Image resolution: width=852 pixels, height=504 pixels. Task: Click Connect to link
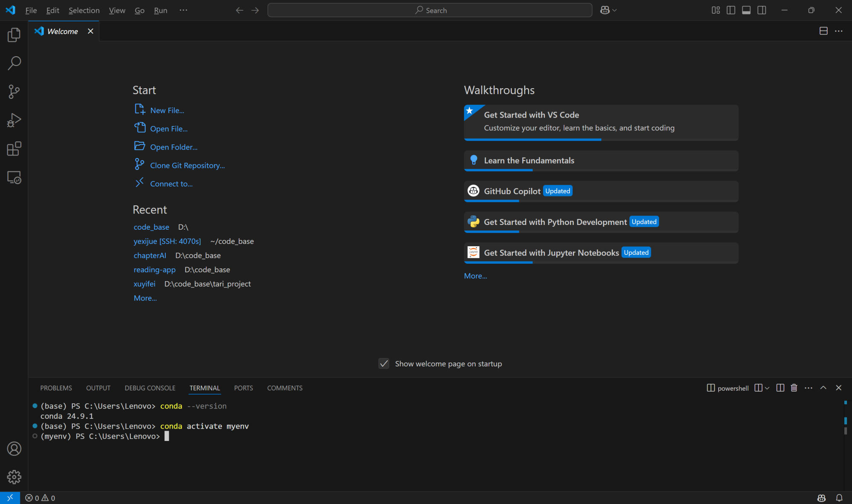pos(171,183)
